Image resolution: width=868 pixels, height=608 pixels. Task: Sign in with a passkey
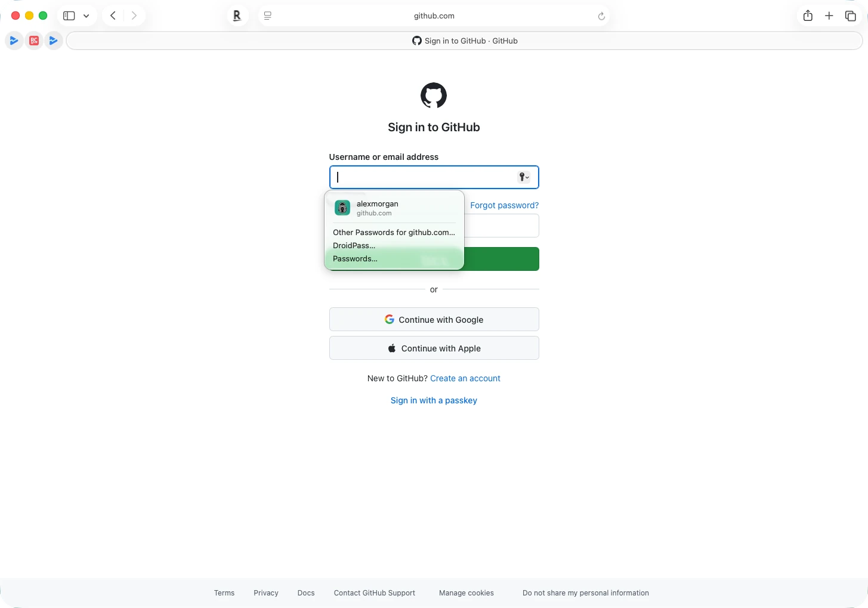(434, 400)
